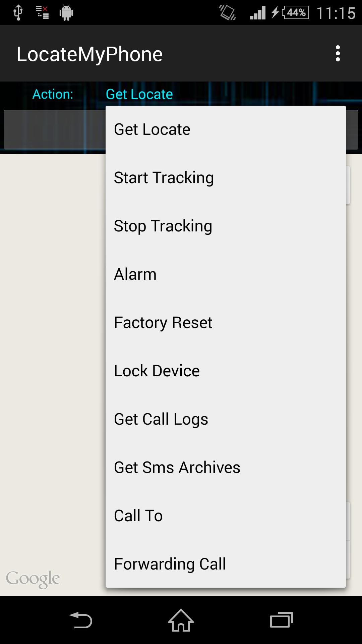Choose Factory Reset from the list

click(225, 323)
